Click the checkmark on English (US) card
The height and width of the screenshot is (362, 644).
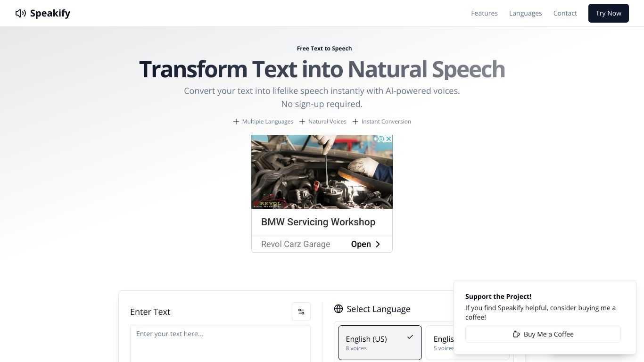[410, 337]
